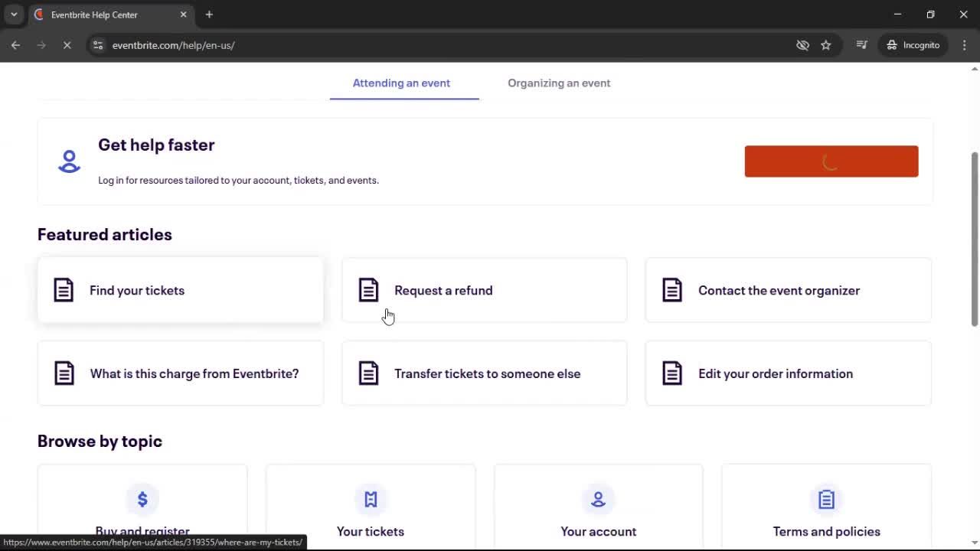Click the Get help faster heading
The width and height of the screenshot is (980, 551).
[x=156, y=145]
